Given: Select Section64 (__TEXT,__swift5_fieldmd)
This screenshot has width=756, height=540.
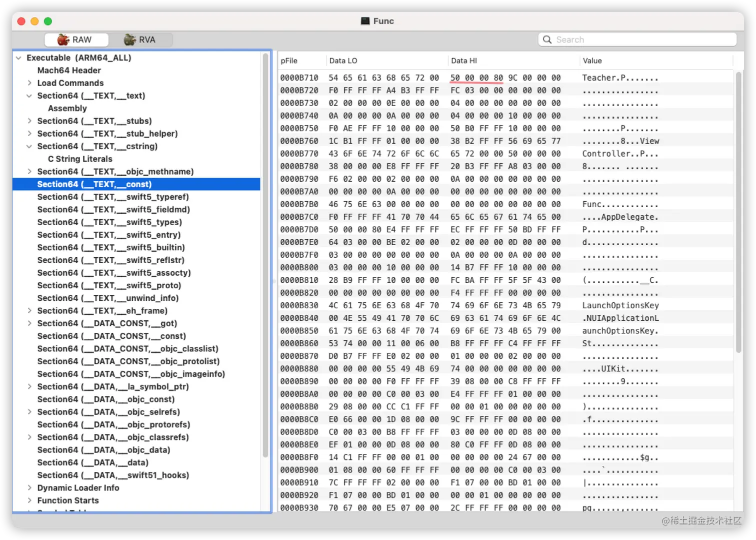Looking at the screenshot, I should click(113, 210).
